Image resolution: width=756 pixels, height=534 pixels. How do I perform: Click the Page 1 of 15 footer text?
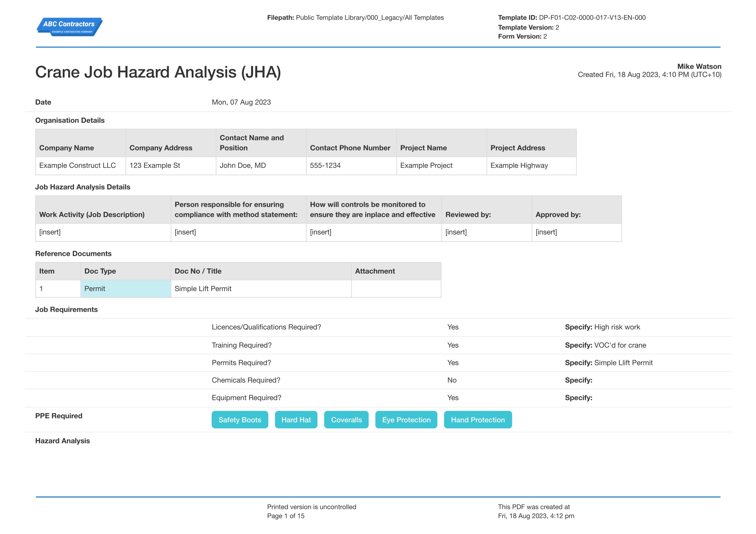[x=286, y=516]
